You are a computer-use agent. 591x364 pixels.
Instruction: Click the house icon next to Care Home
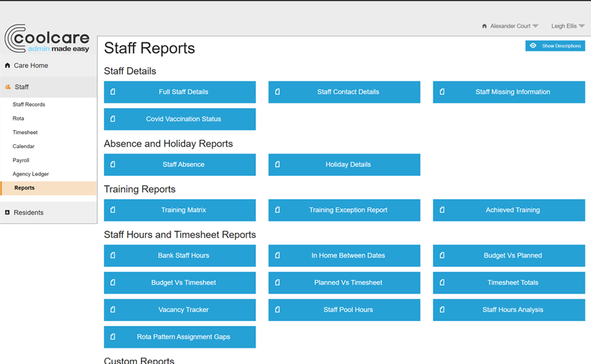[x=7, y=65]
